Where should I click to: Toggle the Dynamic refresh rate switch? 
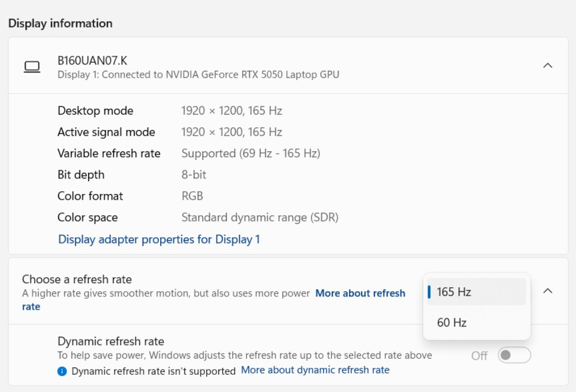[514, 355]
